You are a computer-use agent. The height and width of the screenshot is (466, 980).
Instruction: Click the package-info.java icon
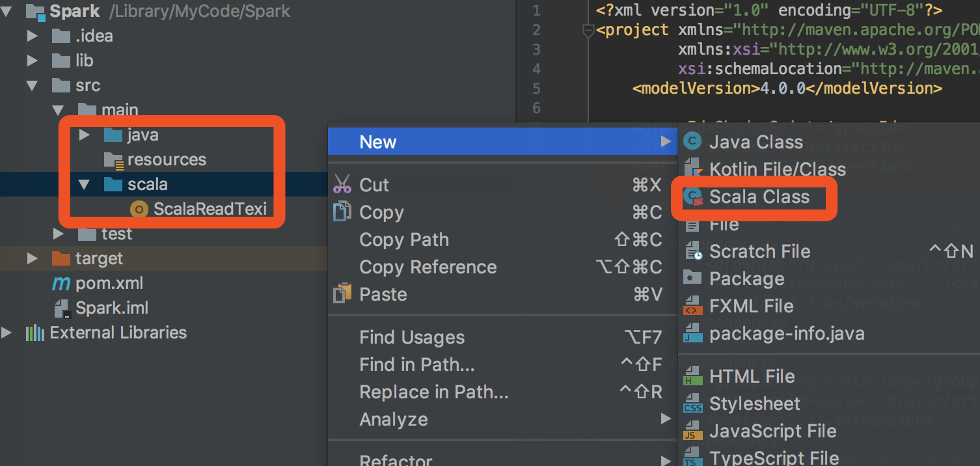click(693, 334)
